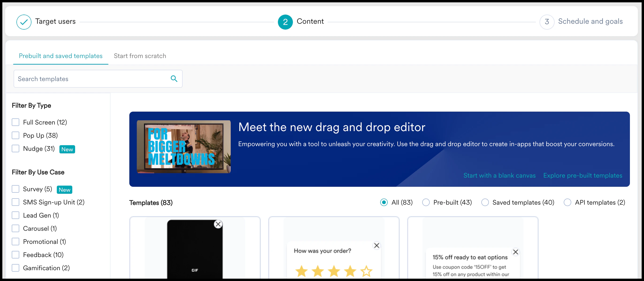Image resolution: width=644 pixels, height=281 pixels.
Task: Open Prebuilt and saved templates tab
Action: [x=61, y=56]
